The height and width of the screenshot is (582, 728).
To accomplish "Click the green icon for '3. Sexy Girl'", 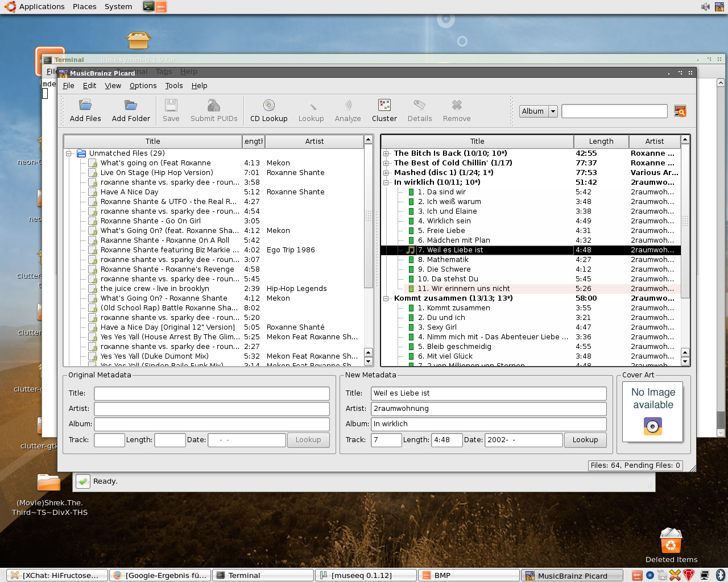I will click(411, 327).
